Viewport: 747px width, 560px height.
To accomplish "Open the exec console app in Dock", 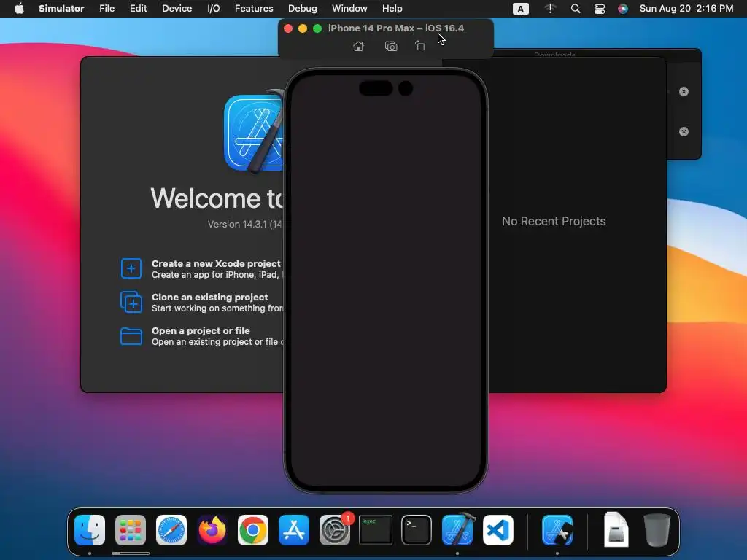I will 376,530.
